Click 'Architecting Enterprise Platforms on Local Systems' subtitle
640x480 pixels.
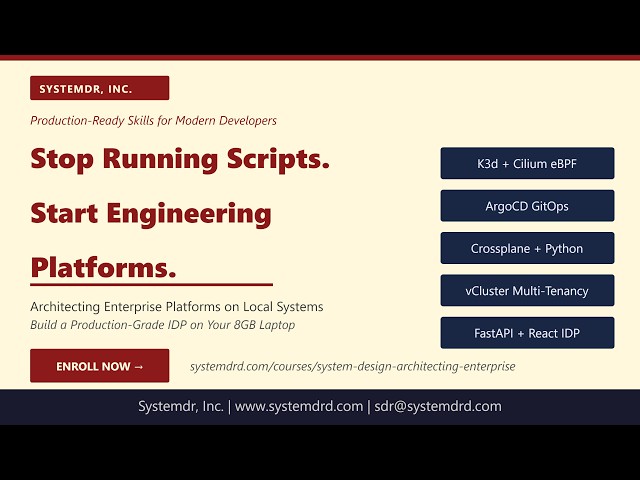tap(177, 307)
